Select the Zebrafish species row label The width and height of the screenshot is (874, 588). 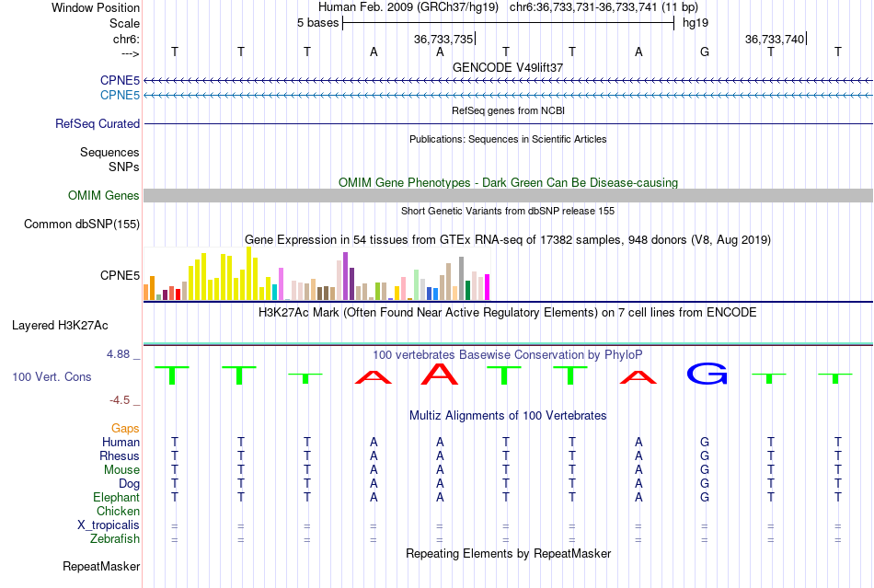point(115,539)
